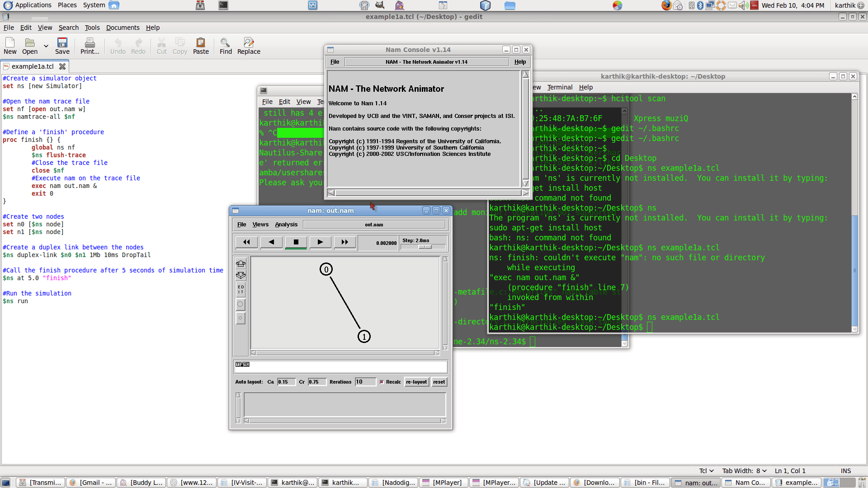Click the small circle node-size icon in nam
Screen dimensions: 868x488
coord(241,318)
